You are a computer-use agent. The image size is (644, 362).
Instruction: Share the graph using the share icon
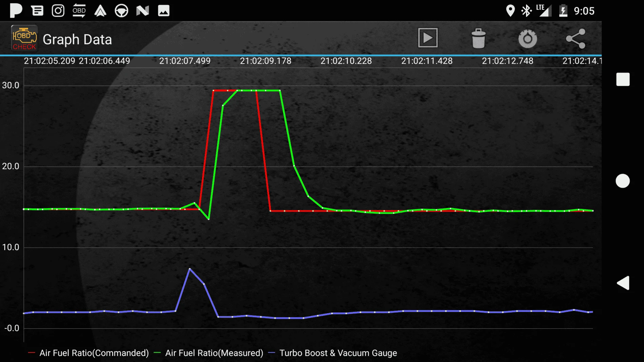pos(576,39)
